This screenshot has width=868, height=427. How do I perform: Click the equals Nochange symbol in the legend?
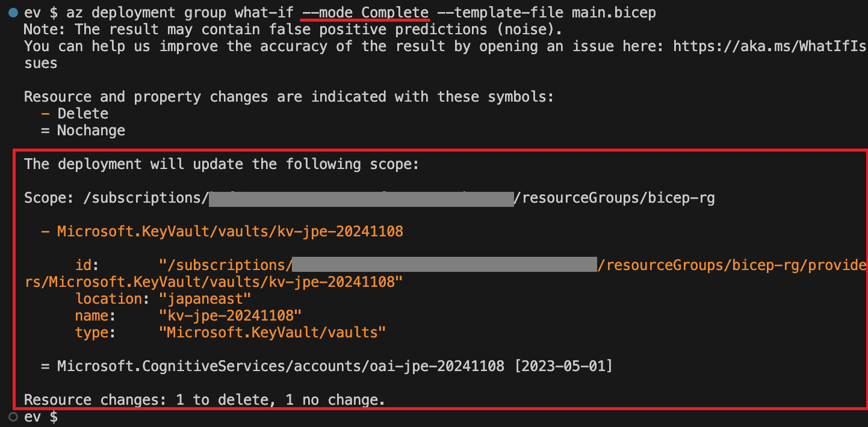click(46, 131)
